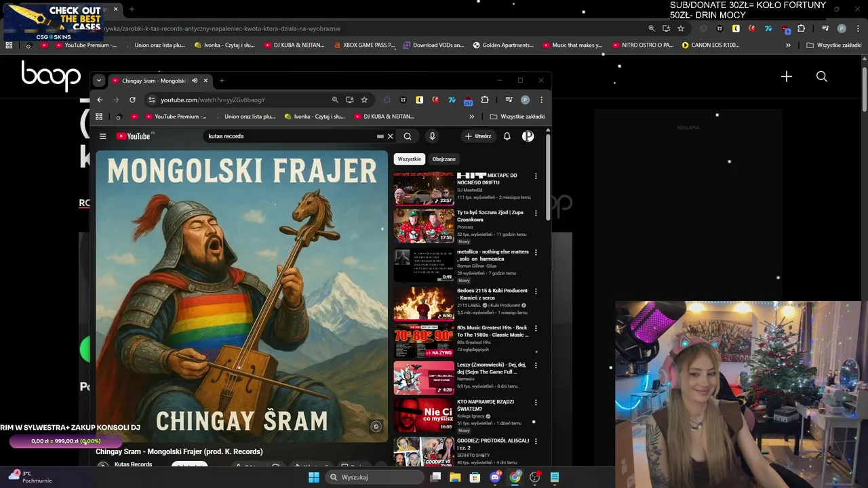This screenshot has height=488, width=868.
Task: Open Wszystkie zakładki folder in background browser
Action: [833, 45]
